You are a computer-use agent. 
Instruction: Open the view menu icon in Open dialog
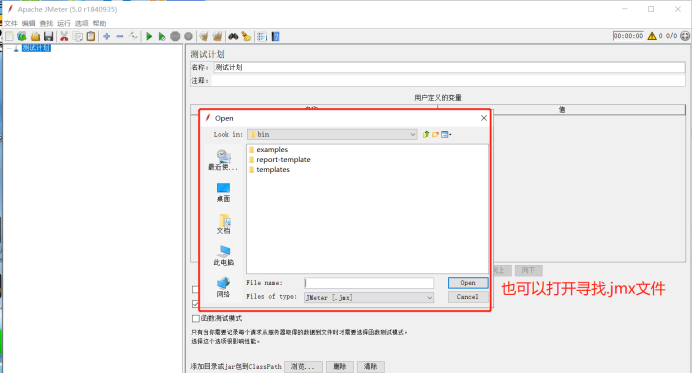446,134
